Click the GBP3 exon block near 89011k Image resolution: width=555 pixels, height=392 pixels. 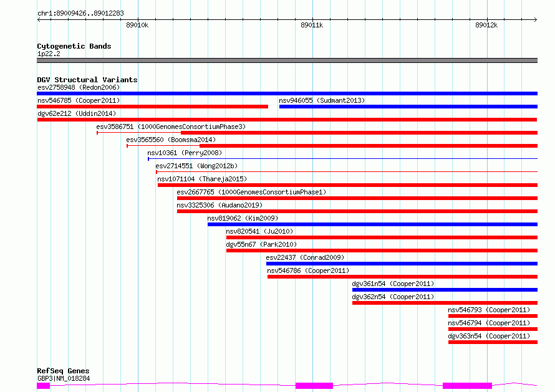click(x=314, y=386)
